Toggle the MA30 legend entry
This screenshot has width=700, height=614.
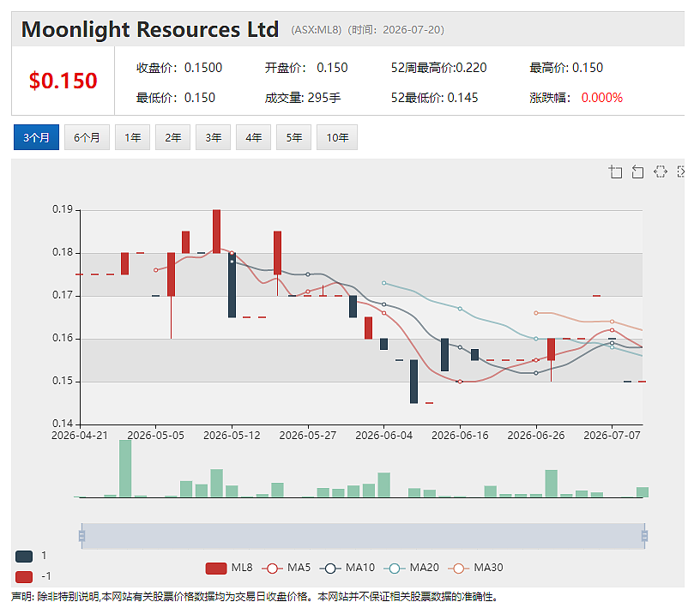click(475, 568)
